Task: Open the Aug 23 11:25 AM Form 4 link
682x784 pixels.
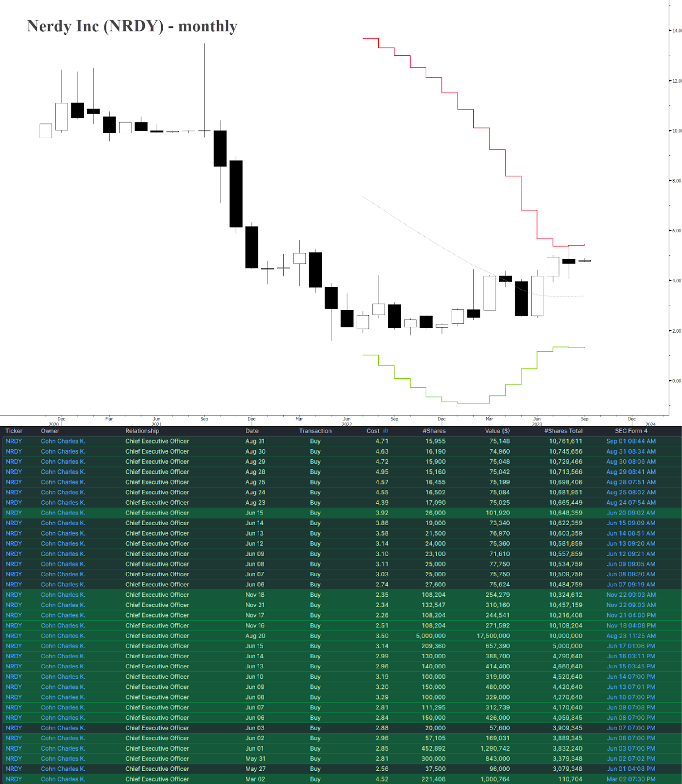Action: coord(631,636)
